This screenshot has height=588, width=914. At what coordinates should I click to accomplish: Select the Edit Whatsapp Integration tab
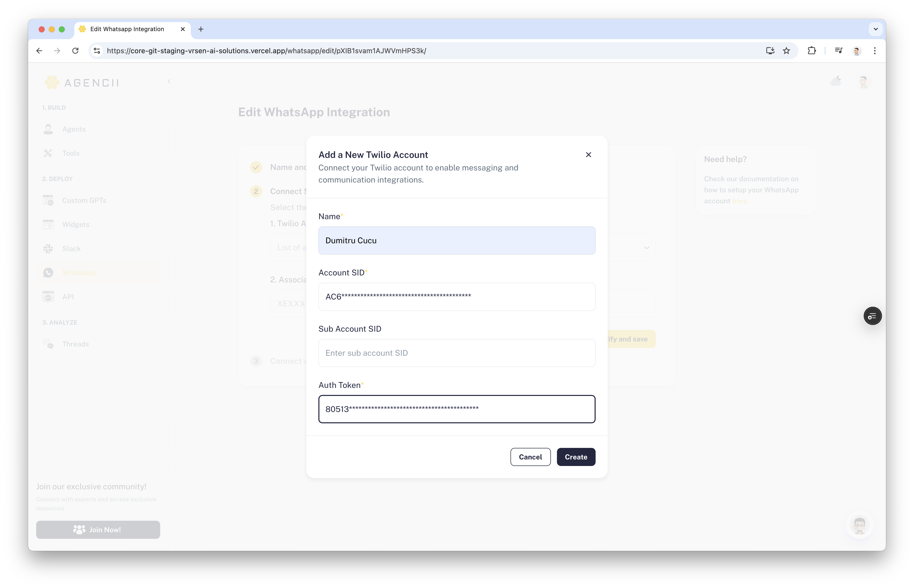[127, 29]
